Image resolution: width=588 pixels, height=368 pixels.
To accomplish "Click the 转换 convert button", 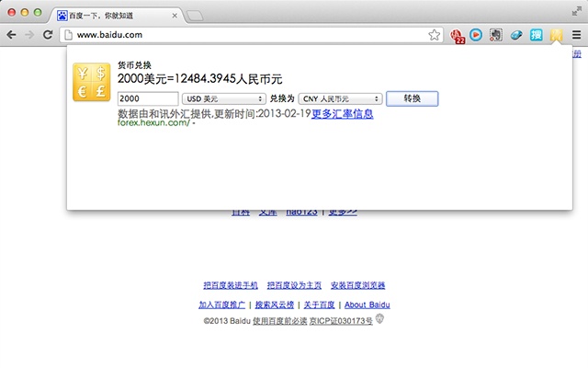I will (413, 98).
